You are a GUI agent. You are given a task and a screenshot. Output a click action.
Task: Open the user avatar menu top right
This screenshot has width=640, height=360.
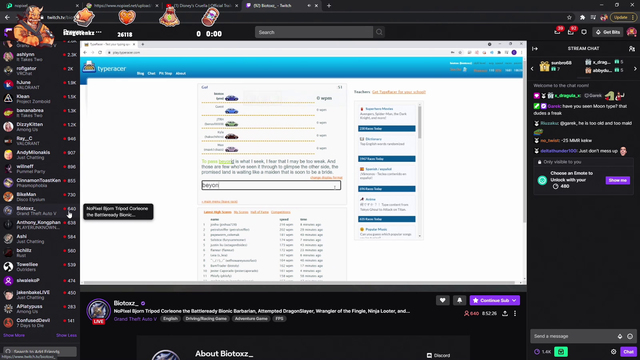[631, 32]
